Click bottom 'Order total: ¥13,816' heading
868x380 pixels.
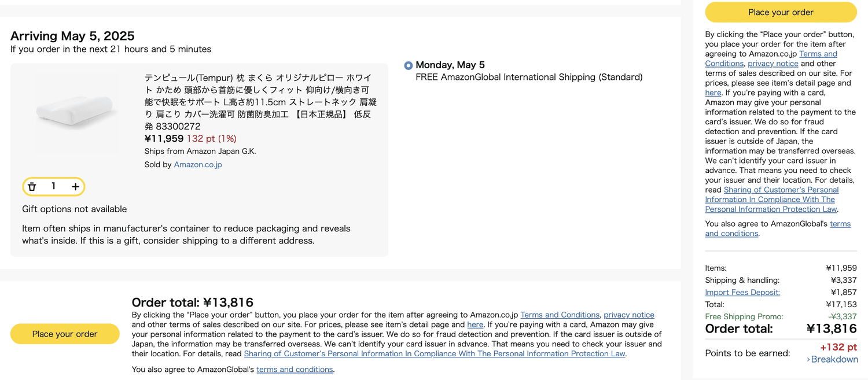coord(193,302)
